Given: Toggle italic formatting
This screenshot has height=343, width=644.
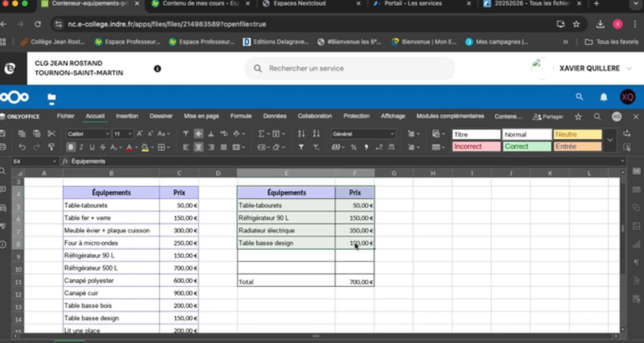Looking at the screenshot, I should (80, 147).
